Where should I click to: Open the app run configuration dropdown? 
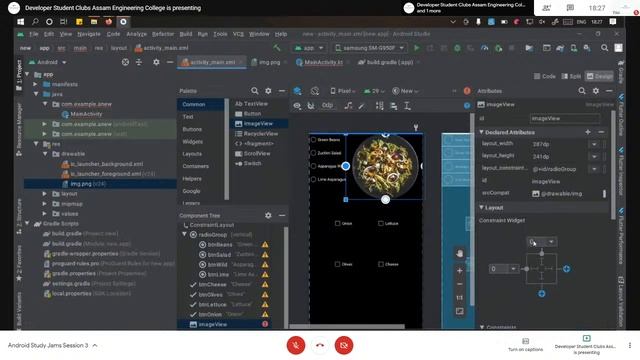click(x=309, y=48)
